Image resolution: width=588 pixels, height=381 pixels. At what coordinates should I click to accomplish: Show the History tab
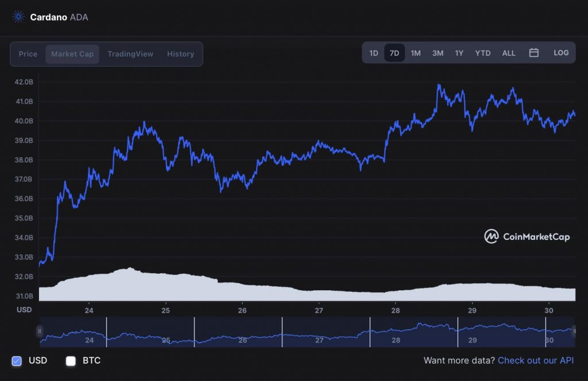coord(180,54)
